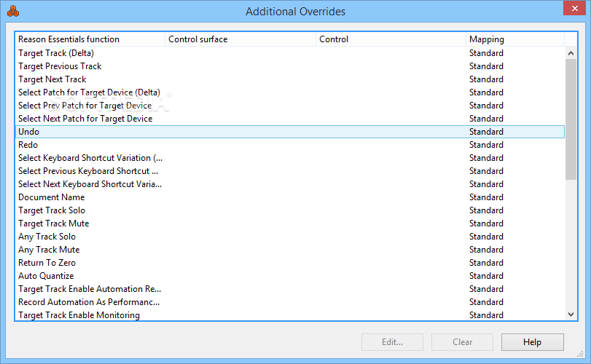591x364 pixels.
Task: Click the vertical scrollbar thumb
Action: 571,119
